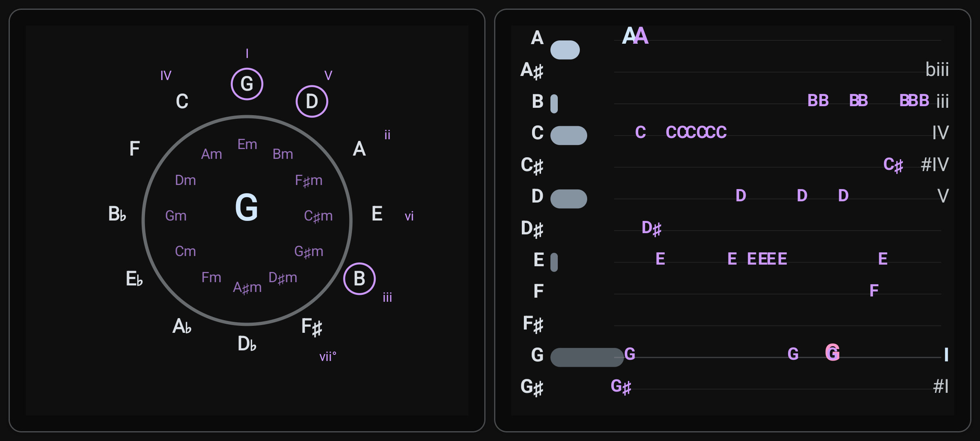Click the E♭ note on circle

[134, 279]
